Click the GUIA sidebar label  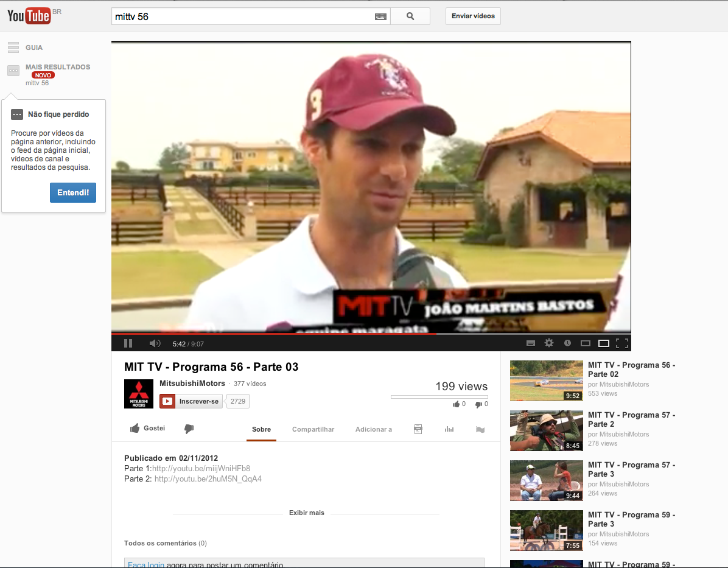[x=34, y=47]
